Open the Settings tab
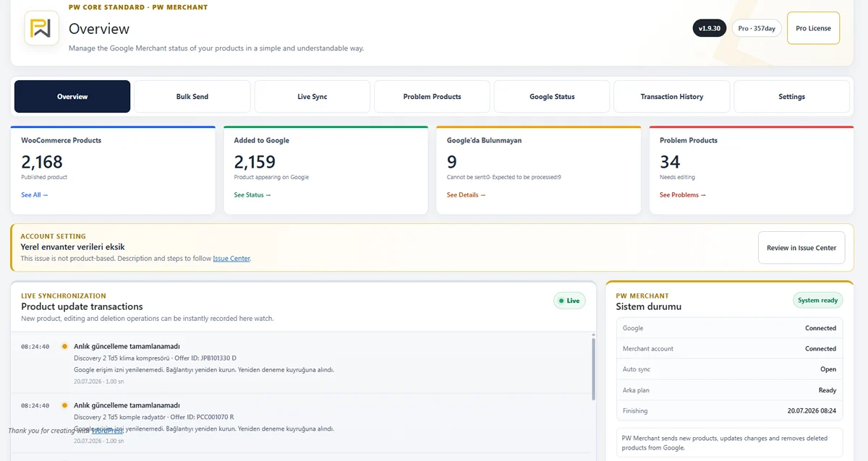The height and width of the screenshot is (461, 868). coord(792,97)
